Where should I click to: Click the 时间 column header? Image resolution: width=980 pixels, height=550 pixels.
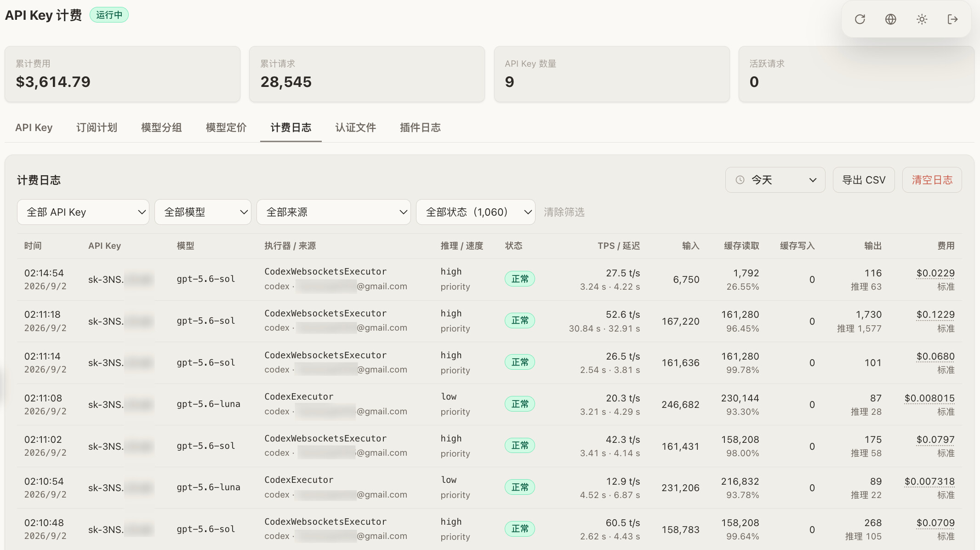(33, 246)
